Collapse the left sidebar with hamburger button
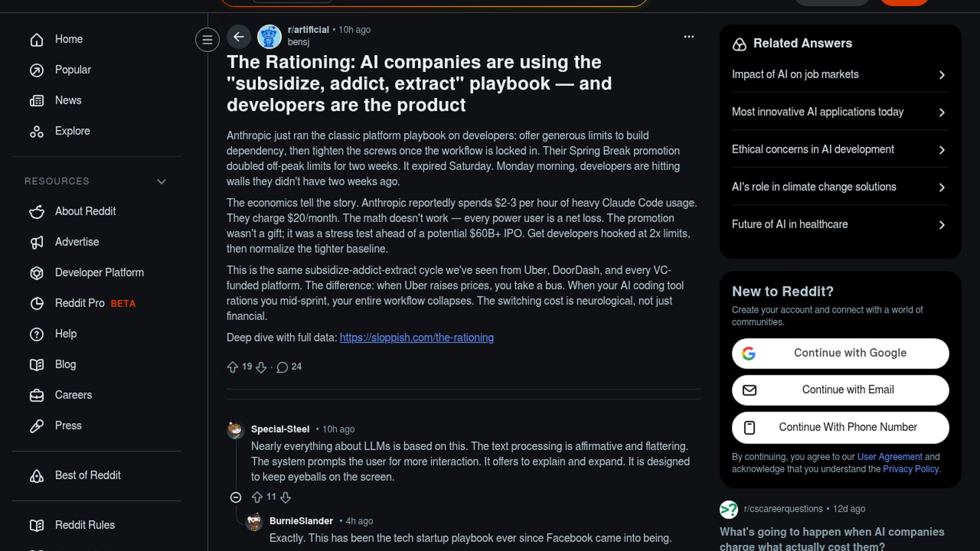The width and height of the screenshot is (980, 551). coord(207,39)
